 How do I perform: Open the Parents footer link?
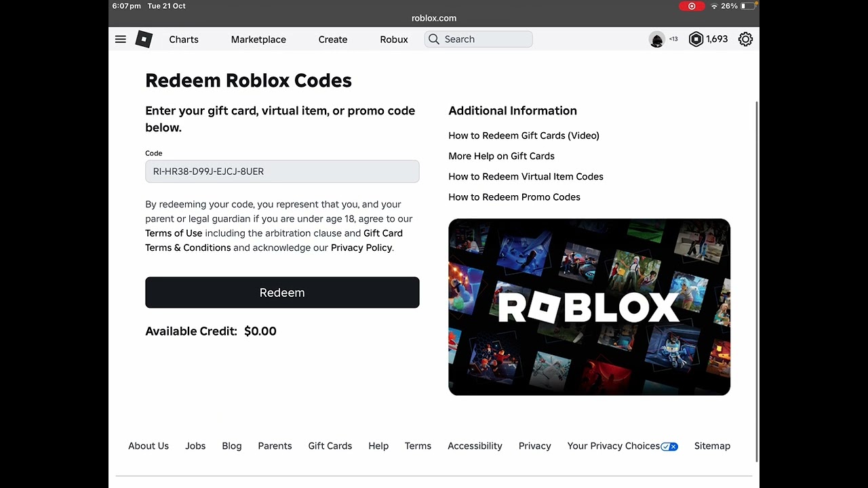point(275,446)
